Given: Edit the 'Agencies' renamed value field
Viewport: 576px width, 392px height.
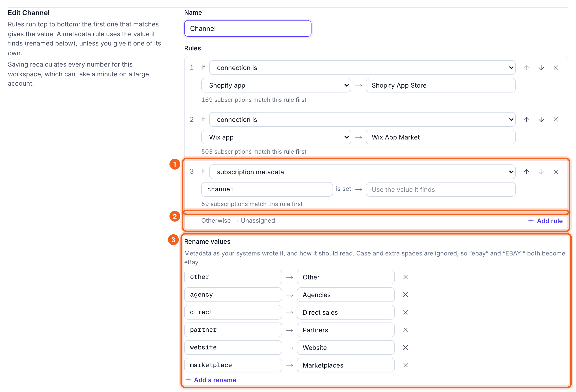Looking at the screenshot, I should (346, 295).
